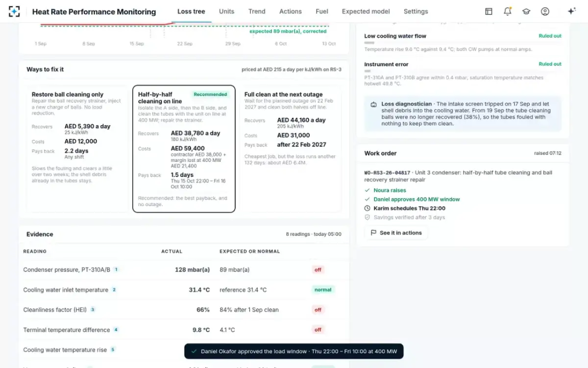
Task: Click the off status on Cleanliness factor row
Action: click(x=318, y=310)
